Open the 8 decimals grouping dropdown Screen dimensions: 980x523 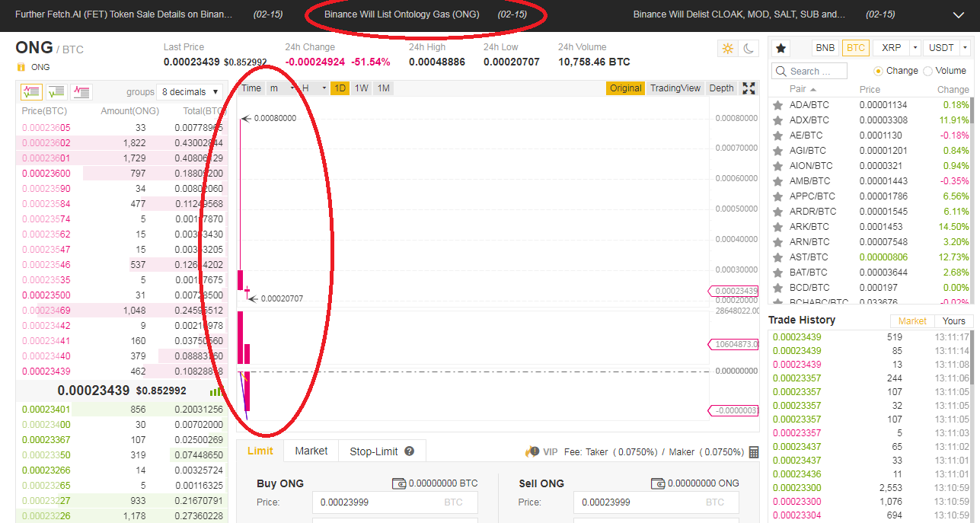pyautogui.click(x=190, y=92)
